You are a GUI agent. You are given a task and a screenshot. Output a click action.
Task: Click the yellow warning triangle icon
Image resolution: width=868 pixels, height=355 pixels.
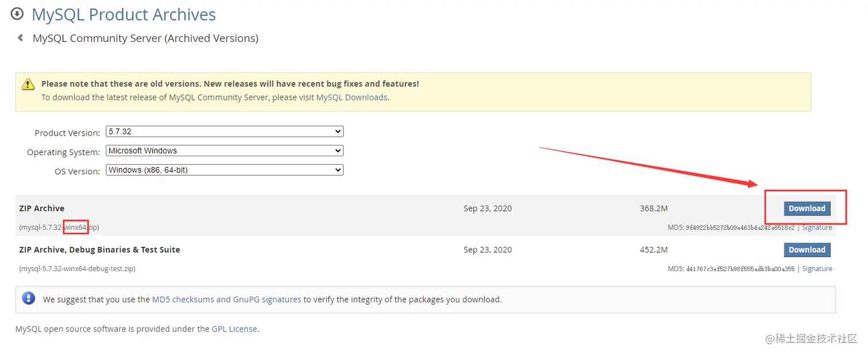(28, 84)
